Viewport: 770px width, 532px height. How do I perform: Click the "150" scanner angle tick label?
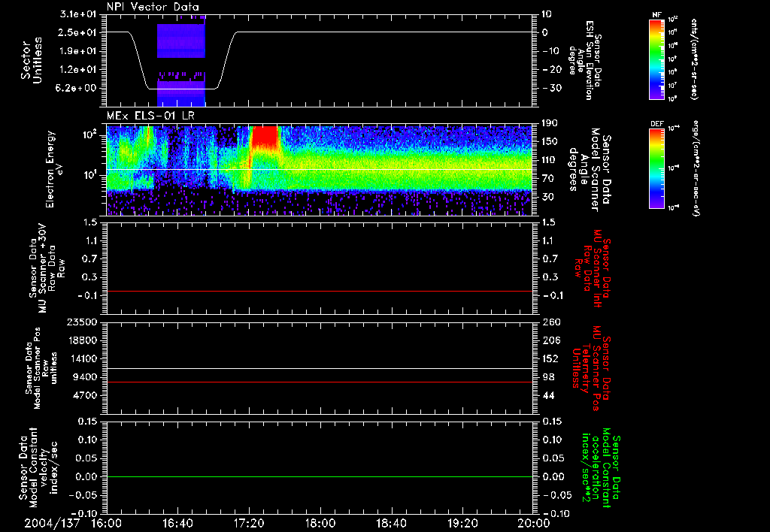pyautogui.click(x=550, y=141)
